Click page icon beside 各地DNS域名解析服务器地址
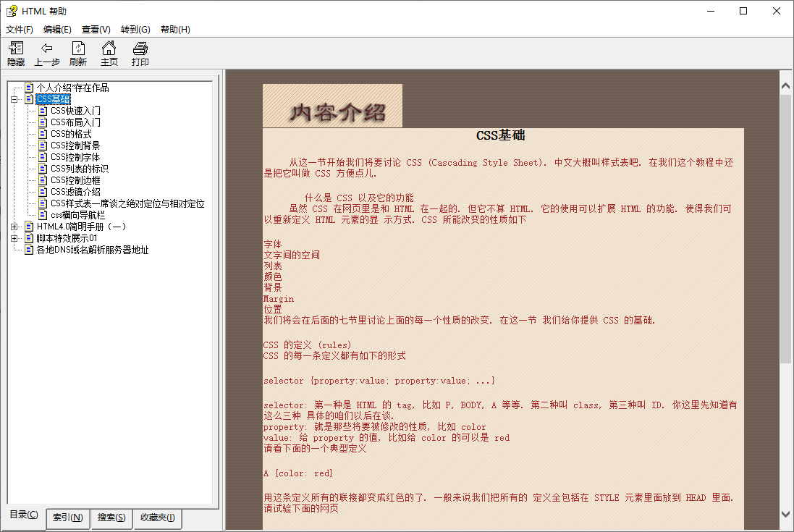Screen dimensions: 794x532 point(29,250)
